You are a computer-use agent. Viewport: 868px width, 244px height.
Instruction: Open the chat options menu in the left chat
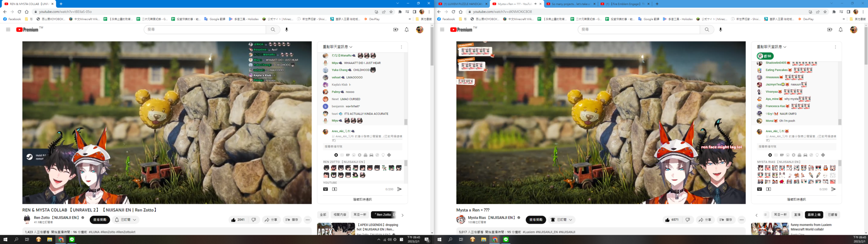pyautogui.click(x=401, y=47)
